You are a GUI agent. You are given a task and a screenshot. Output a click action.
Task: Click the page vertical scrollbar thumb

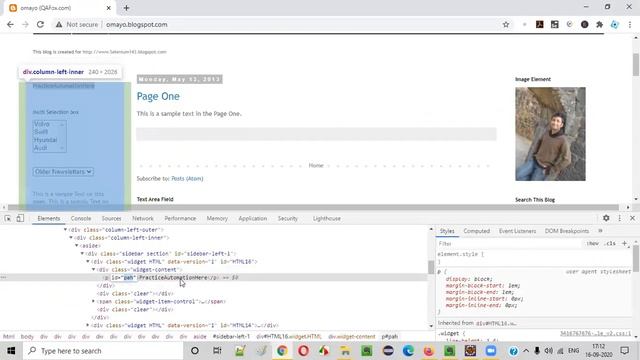click(636, 64)
